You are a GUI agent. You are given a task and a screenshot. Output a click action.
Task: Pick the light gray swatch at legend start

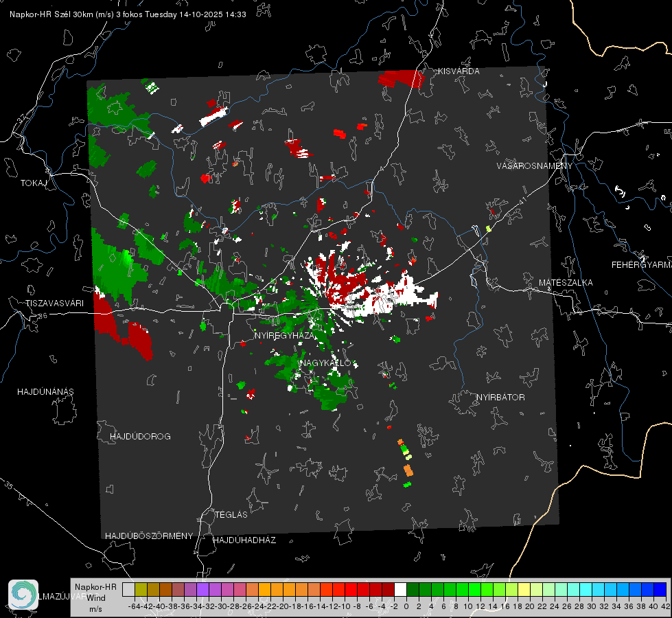click(128, 589)
